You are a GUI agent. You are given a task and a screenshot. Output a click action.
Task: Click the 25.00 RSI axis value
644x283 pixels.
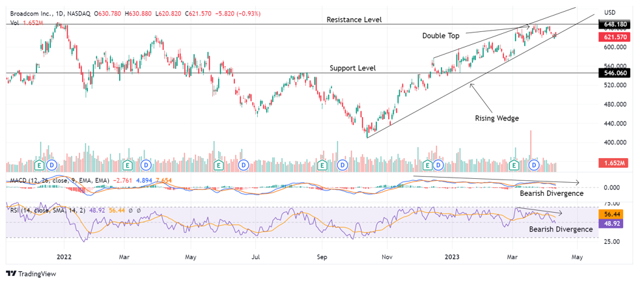(x=612, y=241)
